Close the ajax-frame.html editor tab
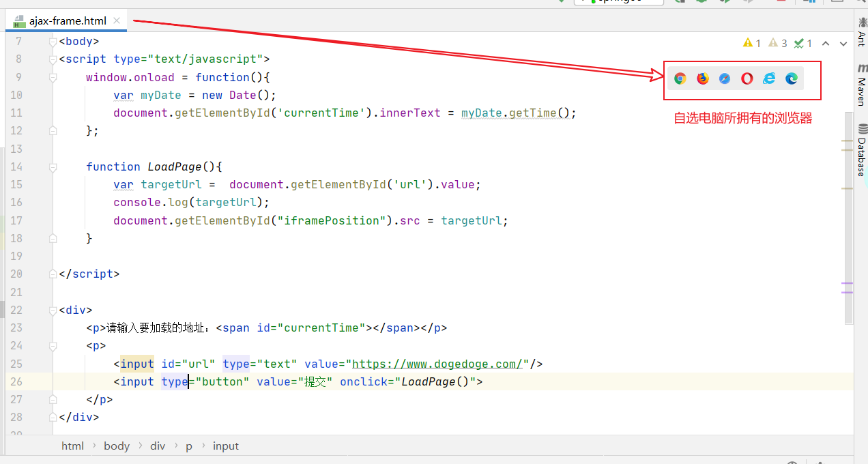The width and height of the screenshot is (868, 464). 117,20
